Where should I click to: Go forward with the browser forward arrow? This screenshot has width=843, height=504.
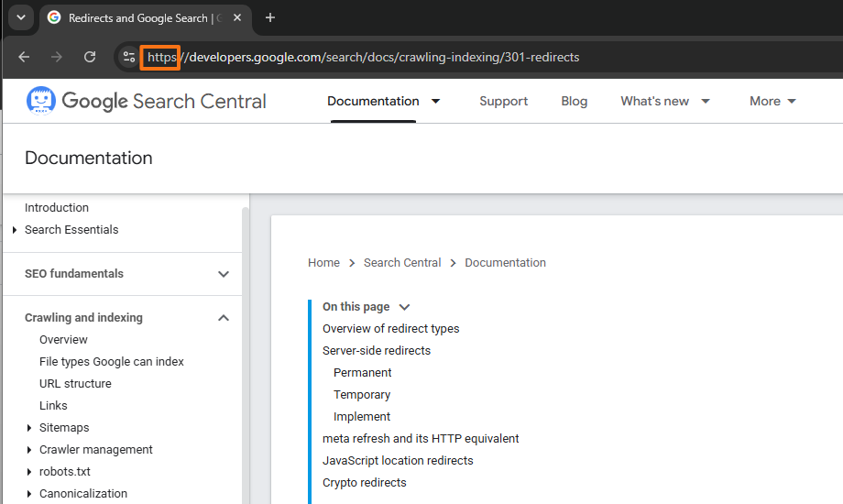click(57, 57)
